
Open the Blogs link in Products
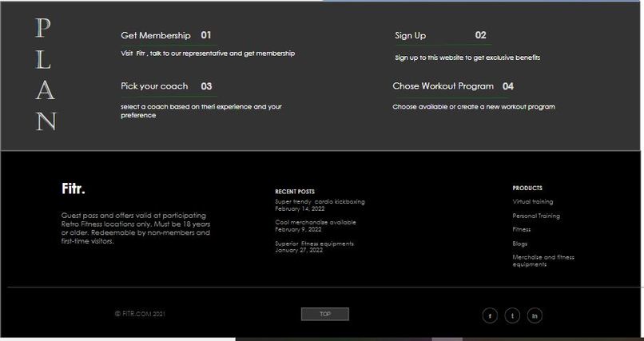pos(520,244)
